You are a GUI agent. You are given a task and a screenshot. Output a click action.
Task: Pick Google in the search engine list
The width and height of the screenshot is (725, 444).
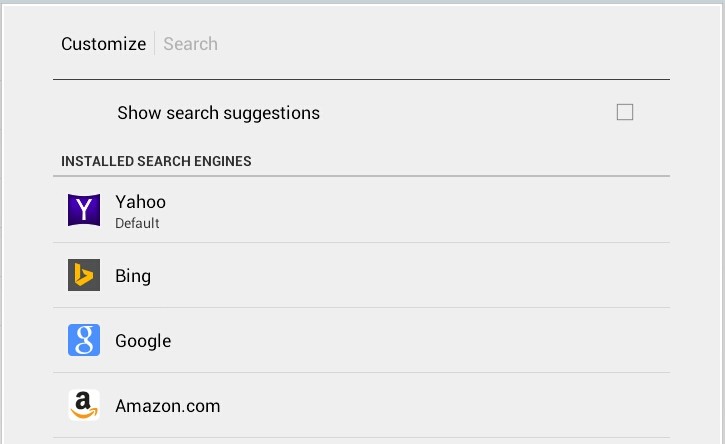[143, 341]
